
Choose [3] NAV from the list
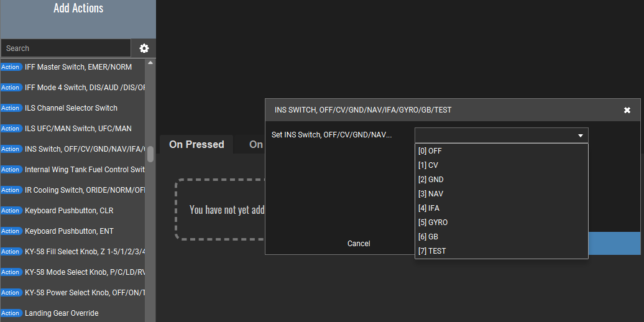coord(501,194)
